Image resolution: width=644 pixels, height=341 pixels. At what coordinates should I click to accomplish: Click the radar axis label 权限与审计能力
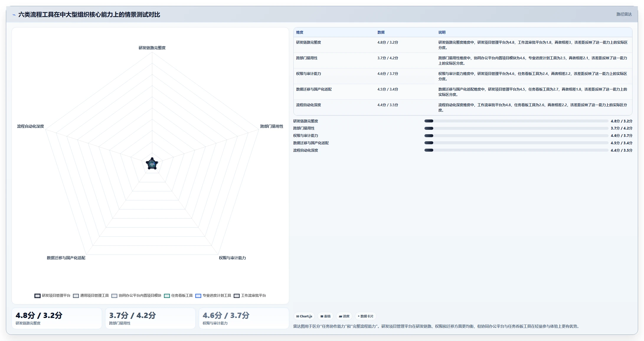232,258
